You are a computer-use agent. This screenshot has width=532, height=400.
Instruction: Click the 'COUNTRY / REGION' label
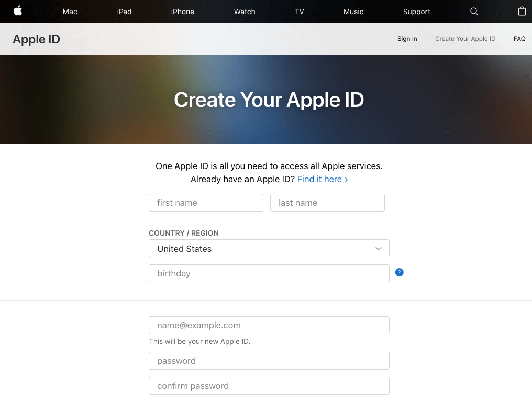[184, 233]
